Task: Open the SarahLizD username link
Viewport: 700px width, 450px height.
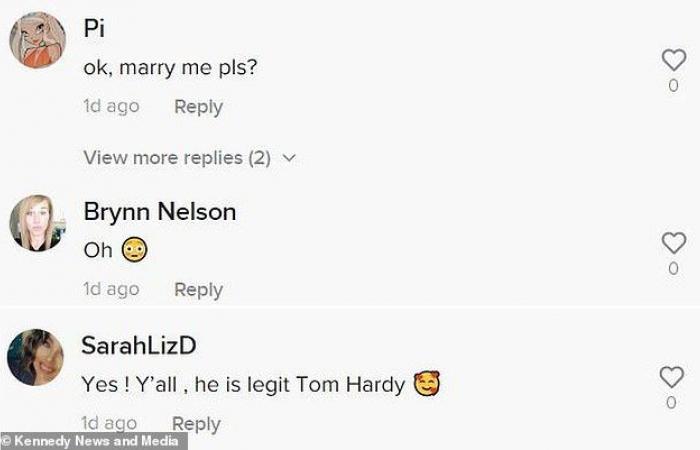Action: tap(139, 345)
